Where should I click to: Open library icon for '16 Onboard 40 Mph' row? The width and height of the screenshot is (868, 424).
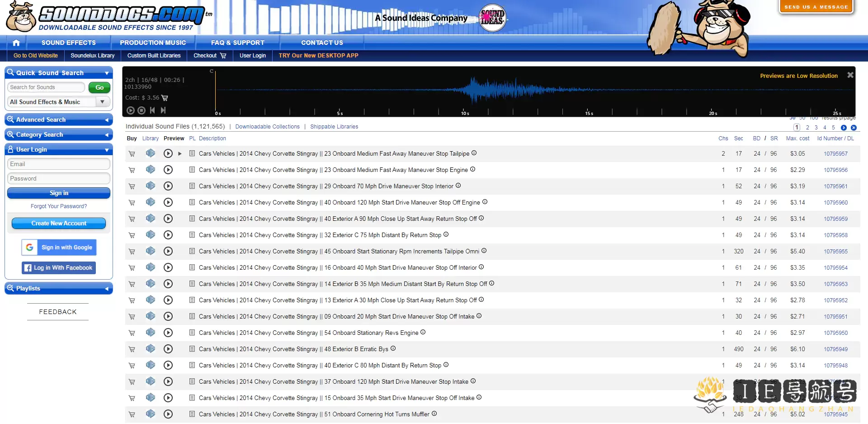click(x=151, y=267)
